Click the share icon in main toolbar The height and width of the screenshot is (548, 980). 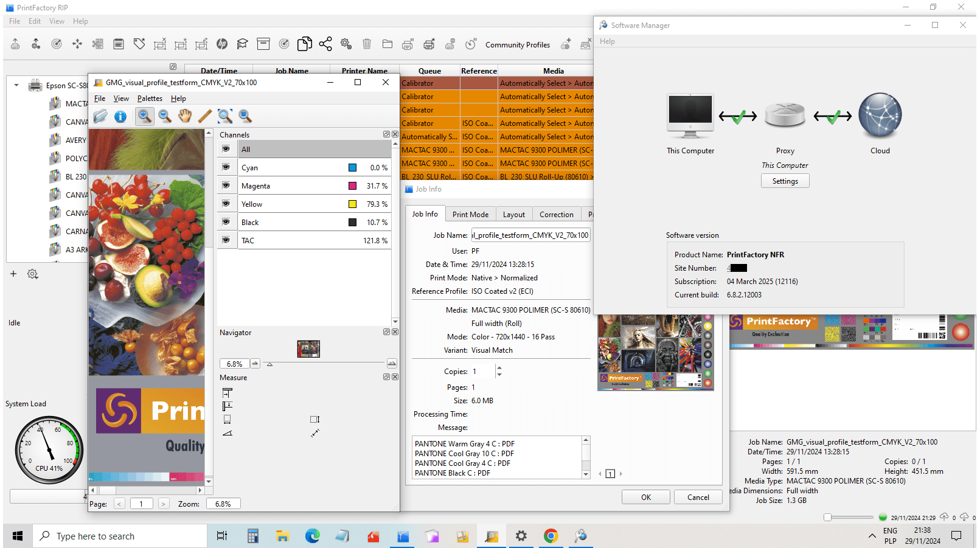pos(325,44)
